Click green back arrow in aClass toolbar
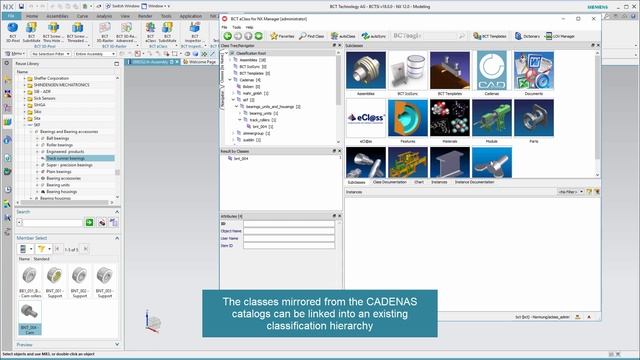 pyautogui.click(x=227, y=36)
